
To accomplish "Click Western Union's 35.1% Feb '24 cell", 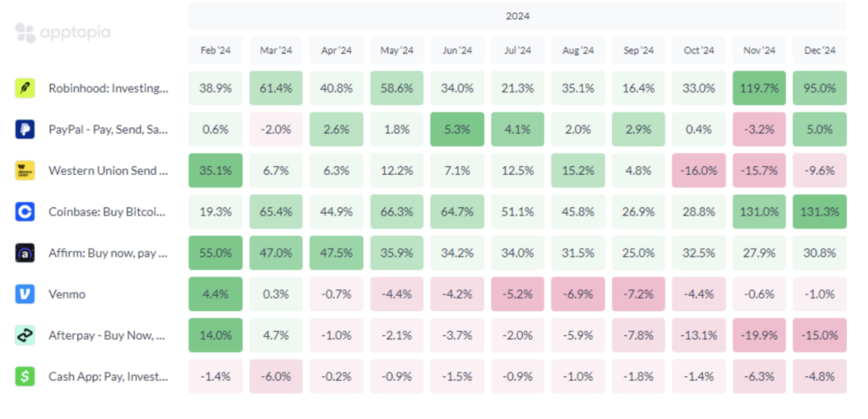I will (215, 170).
